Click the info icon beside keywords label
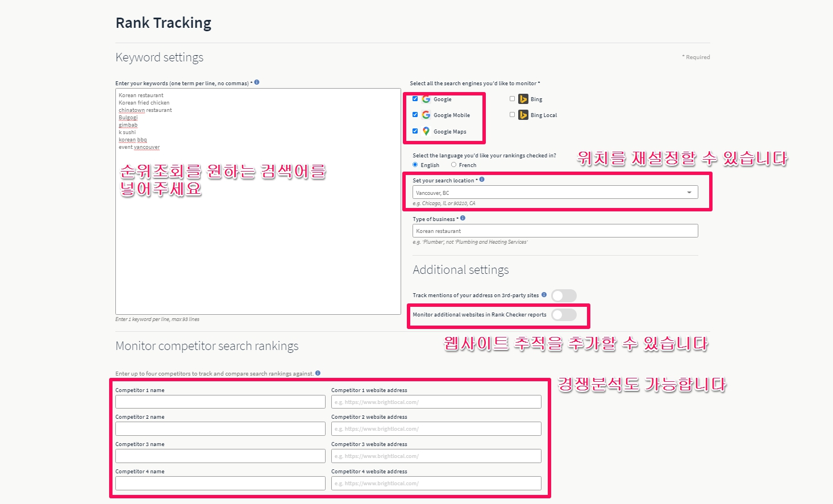Viewport: 833px width, 504px height. pyautogui.click(x=257, y=82)
